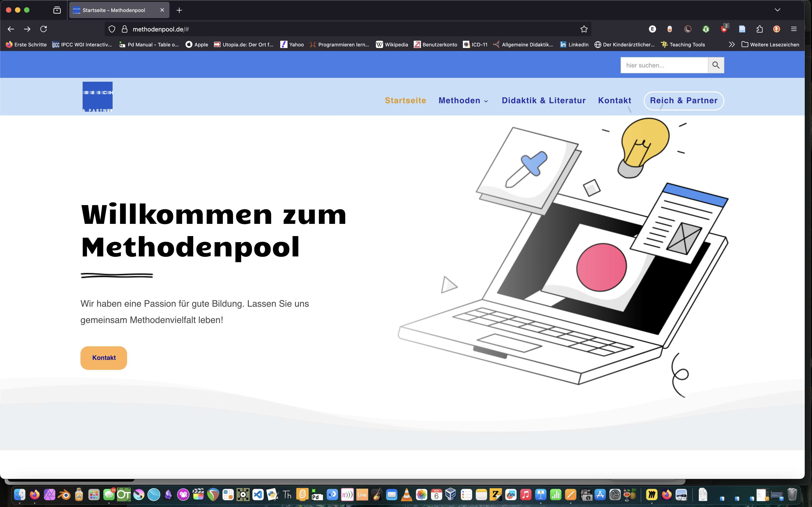
Task: Open the Wikipedia bookmark
Action: tap(392, 45)
